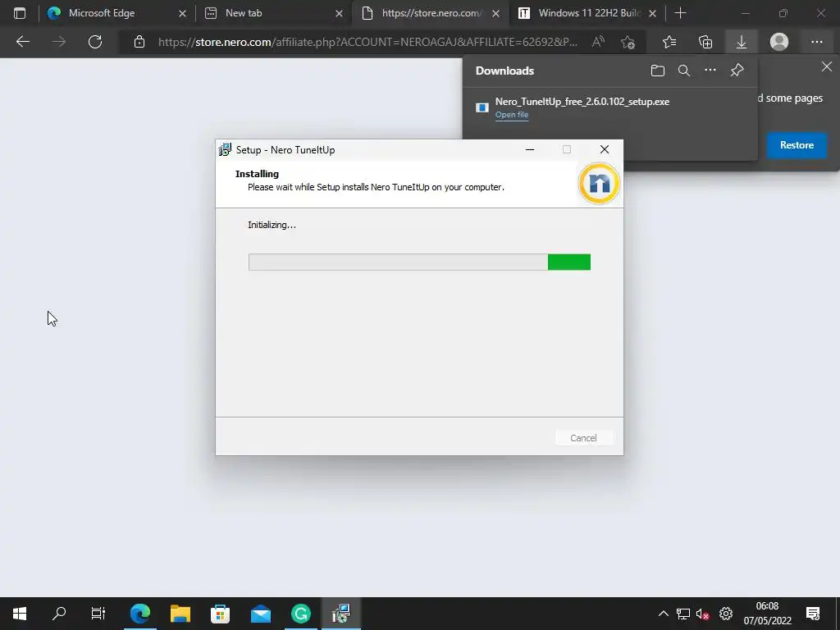Open the tab actions menu icon
This screenshot has width=840, height=630.
20,13
